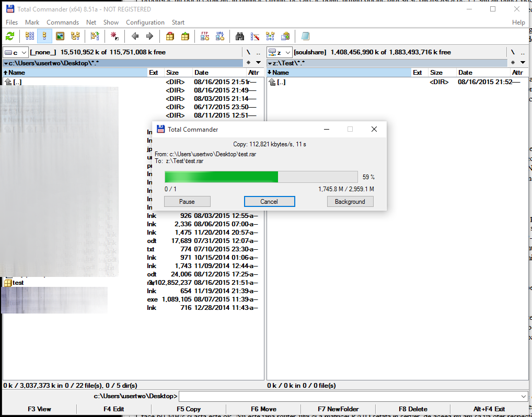
Task: Open the Configuration menu
Action: tap(145, 22)
